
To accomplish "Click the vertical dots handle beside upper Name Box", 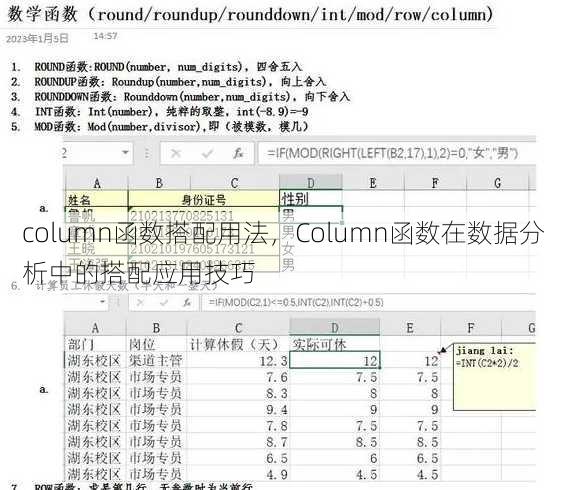I will 147,153.
